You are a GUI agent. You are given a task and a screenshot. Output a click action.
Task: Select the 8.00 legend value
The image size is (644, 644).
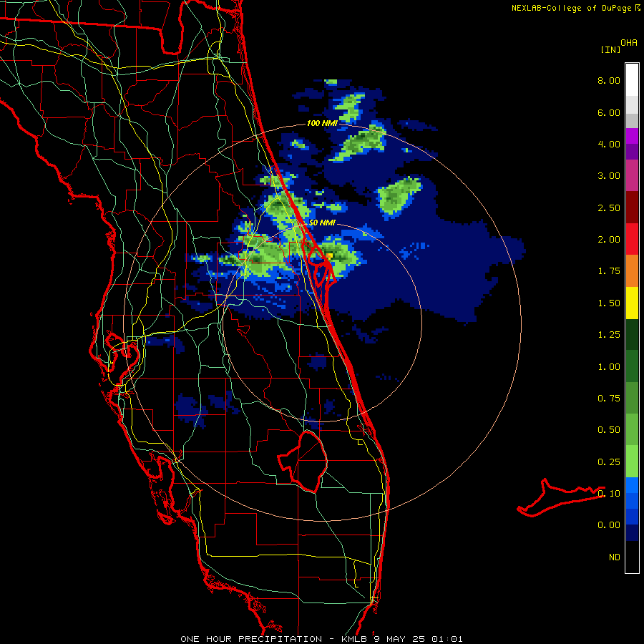(x=609, y=80)
